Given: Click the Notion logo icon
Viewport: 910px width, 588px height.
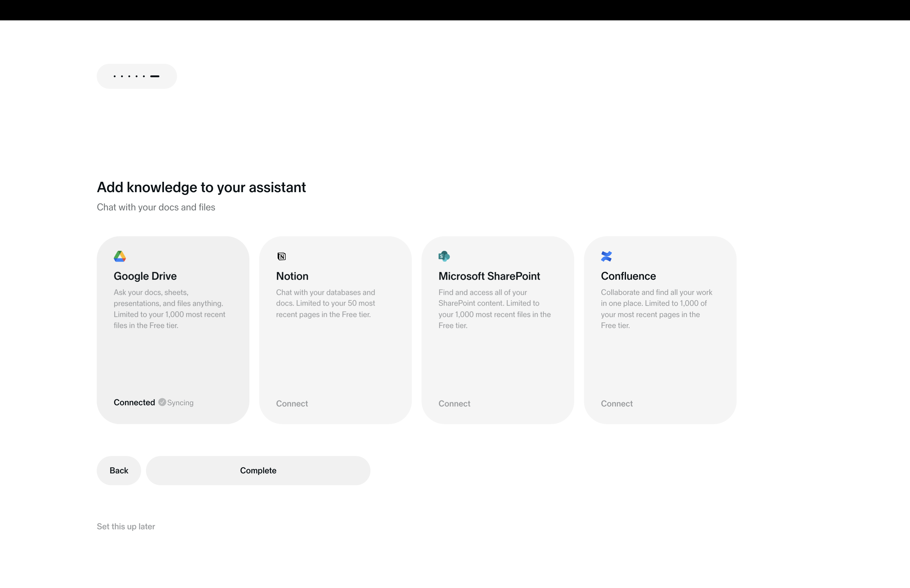Looking at the screenshot, I should point(281,256).
